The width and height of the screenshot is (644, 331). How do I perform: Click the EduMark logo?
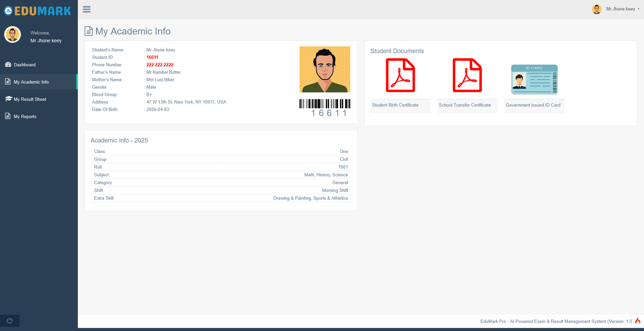[37, 11]
